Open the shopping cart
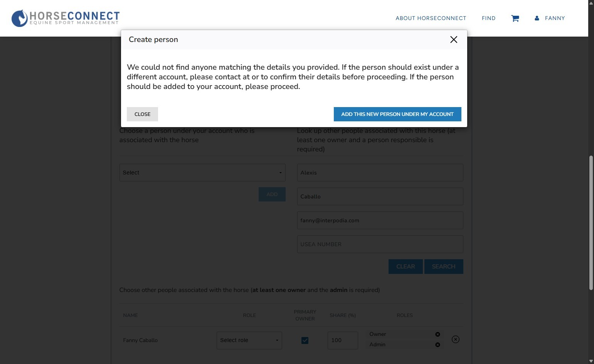Screen dimensions: 594x364 coord(515,18)
